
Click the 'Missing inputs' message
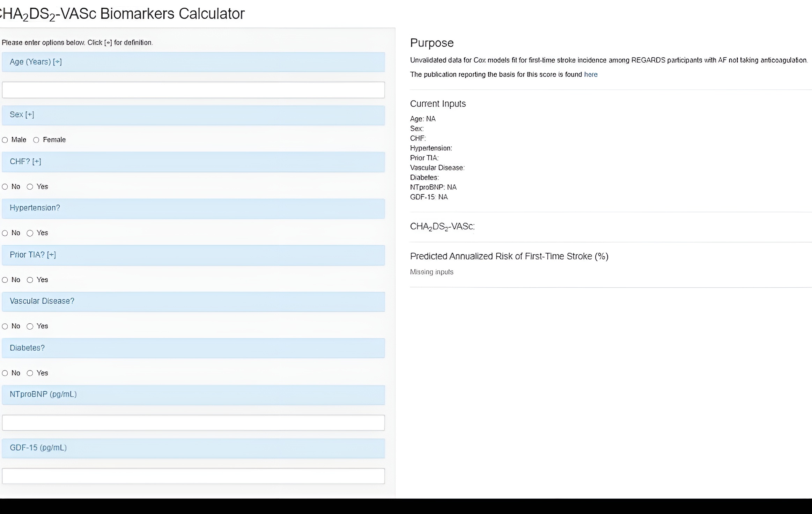(x=432, y=272)
